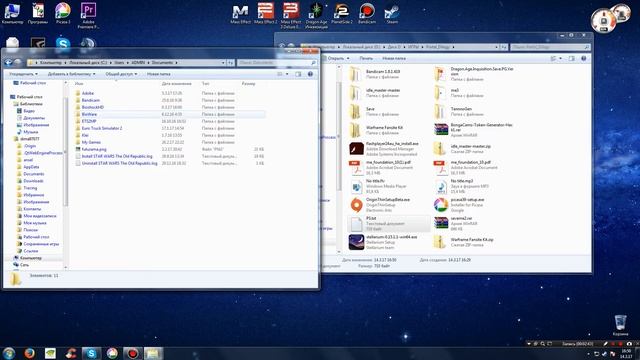Select Компьютер in navigation tree
640x360 pixels.
(x=31, y=258)
